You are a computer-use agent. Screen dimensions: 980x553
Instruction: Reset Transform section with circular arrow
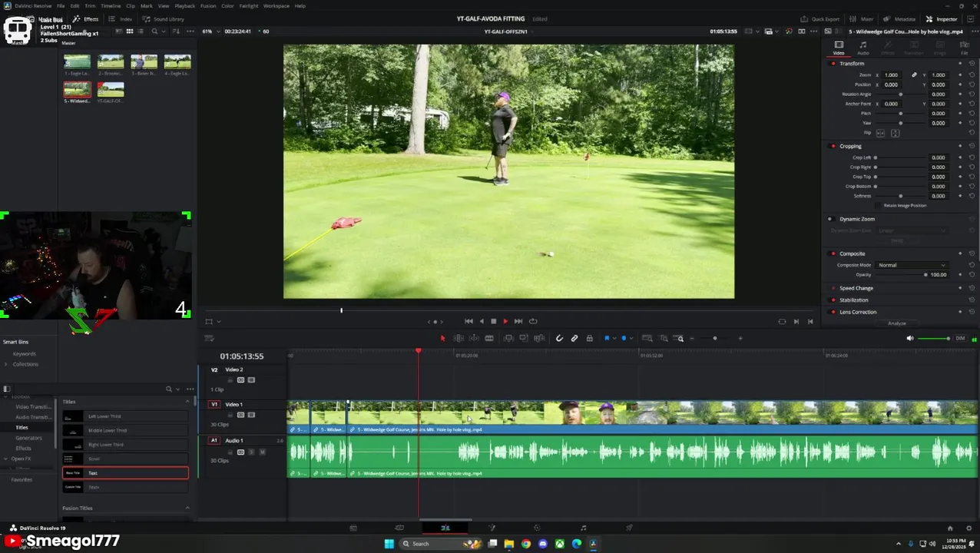[x=972, y=64]
